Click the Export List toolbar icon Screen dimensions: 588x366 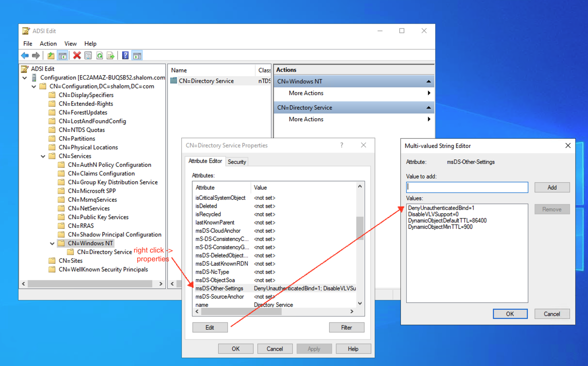coord(111,55)
